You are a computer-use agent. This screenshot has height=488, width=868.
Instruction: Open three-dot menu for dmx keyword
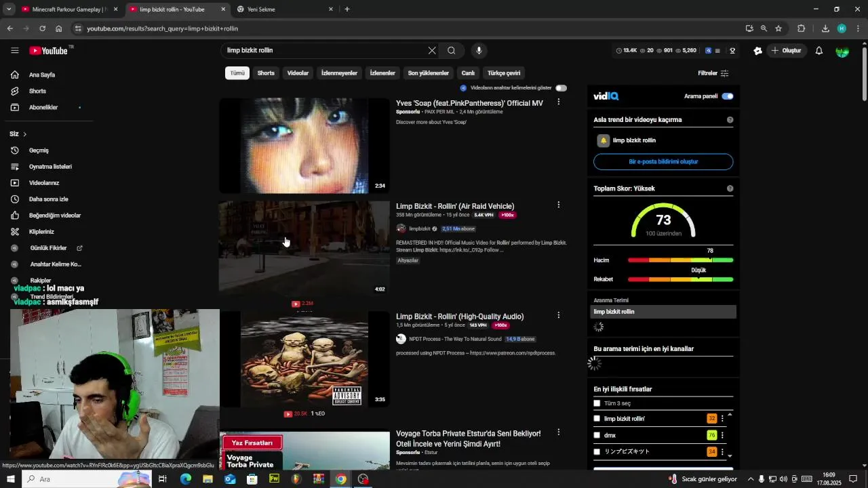tap(722, 435)
